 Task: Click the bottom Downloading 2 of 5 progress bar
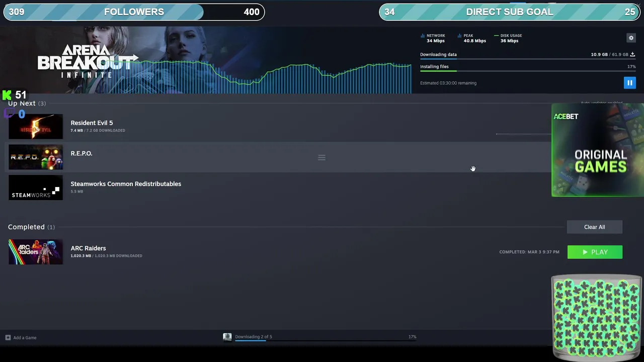click(x=326, y=341)
